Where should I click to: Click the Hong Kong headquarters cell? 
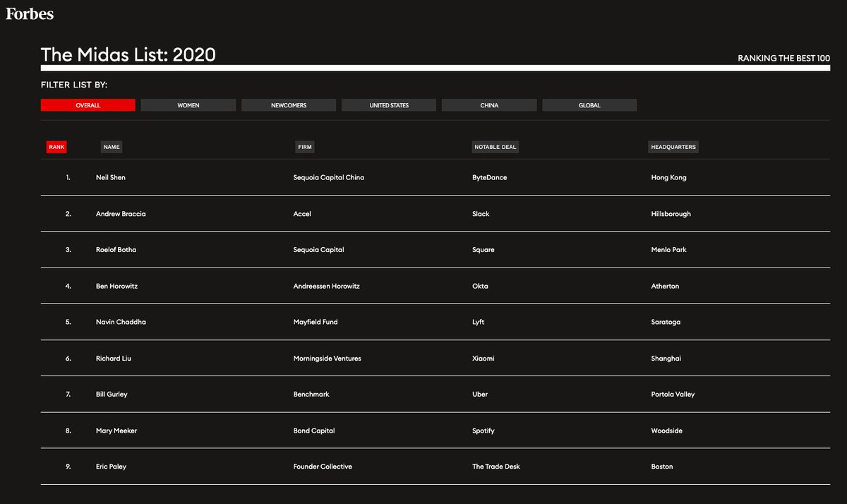tap(668, 177)
